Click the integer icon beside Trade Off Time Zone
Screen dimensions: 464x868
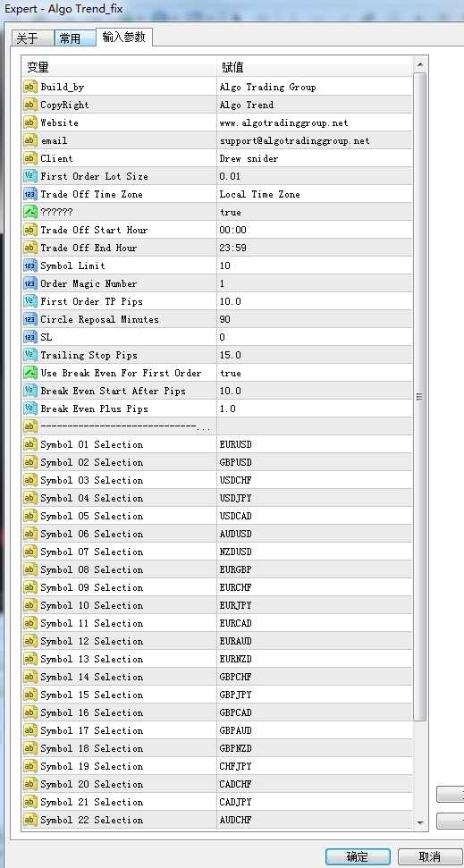[30, 194]
